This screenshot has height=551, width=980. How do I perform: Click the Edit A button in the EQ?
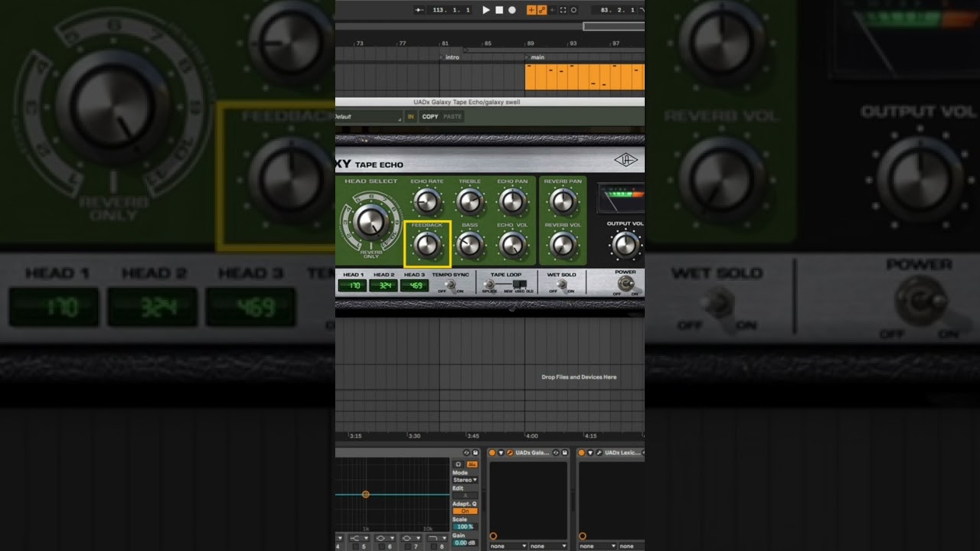[x=465, y=495]
